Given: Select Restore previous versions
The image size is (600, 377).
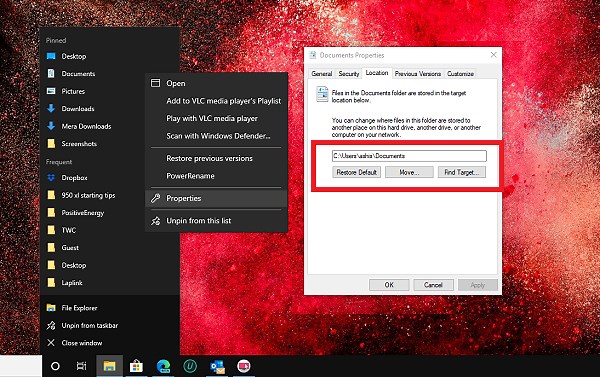Looking at the screenshot, I should pos(216,158).
